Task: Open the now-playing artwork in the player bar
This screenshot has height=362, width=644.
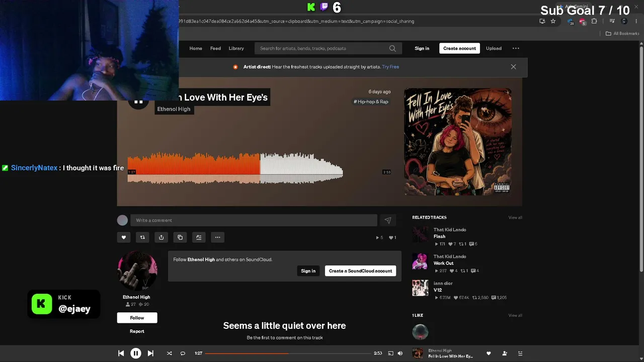Action: pyautogui.click(x=418, y=353)
